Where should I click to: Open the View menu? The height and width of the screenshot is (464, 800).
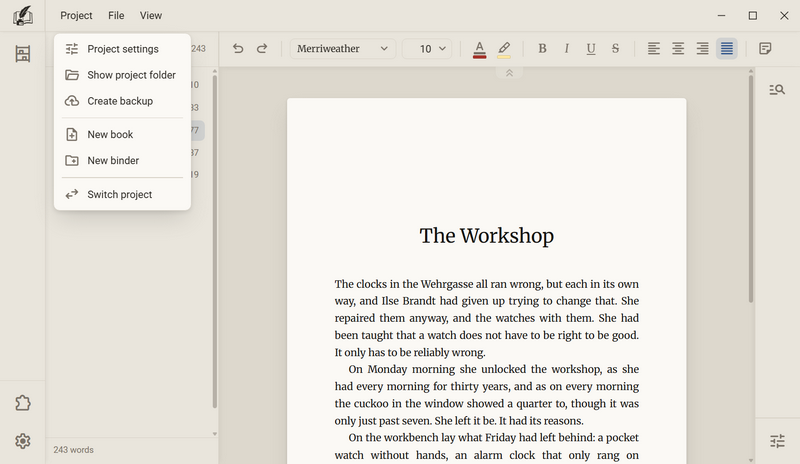pyautogui.click(x=151, y=15)
